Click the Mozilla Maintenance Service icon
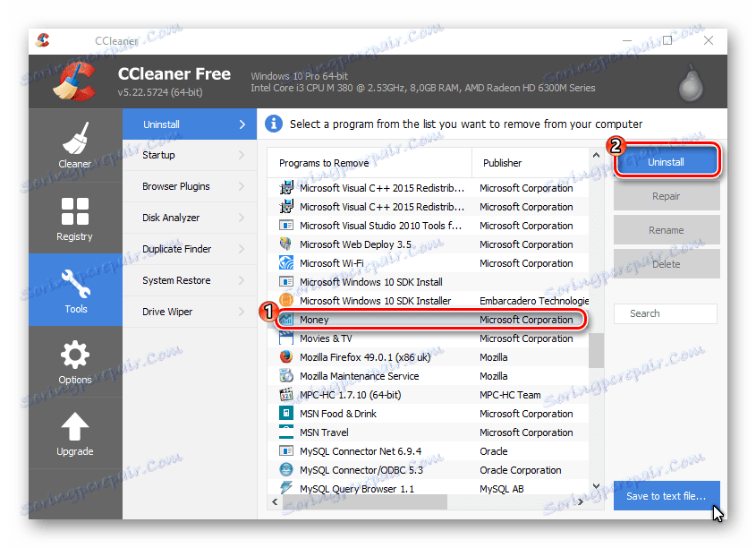756x548 pixels. pos(286,376)
